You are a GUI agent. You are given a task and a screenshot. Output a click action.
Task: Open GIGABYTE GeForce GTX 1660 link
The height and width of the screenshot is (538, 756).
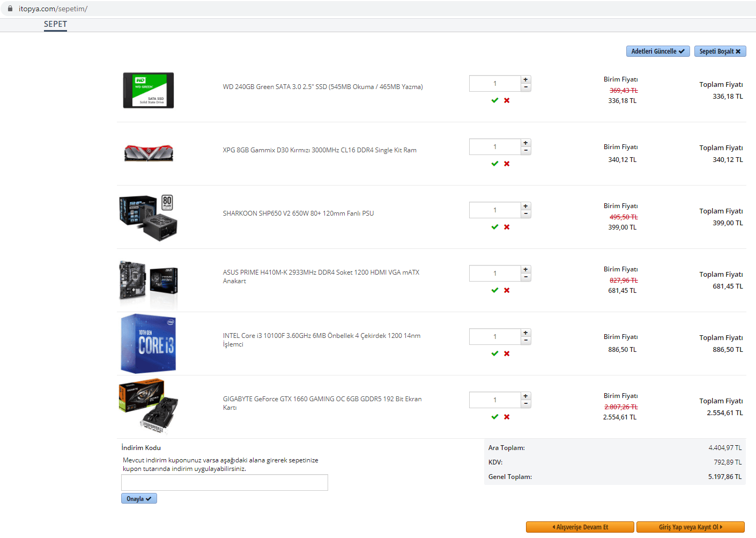[x=322, y=403]
